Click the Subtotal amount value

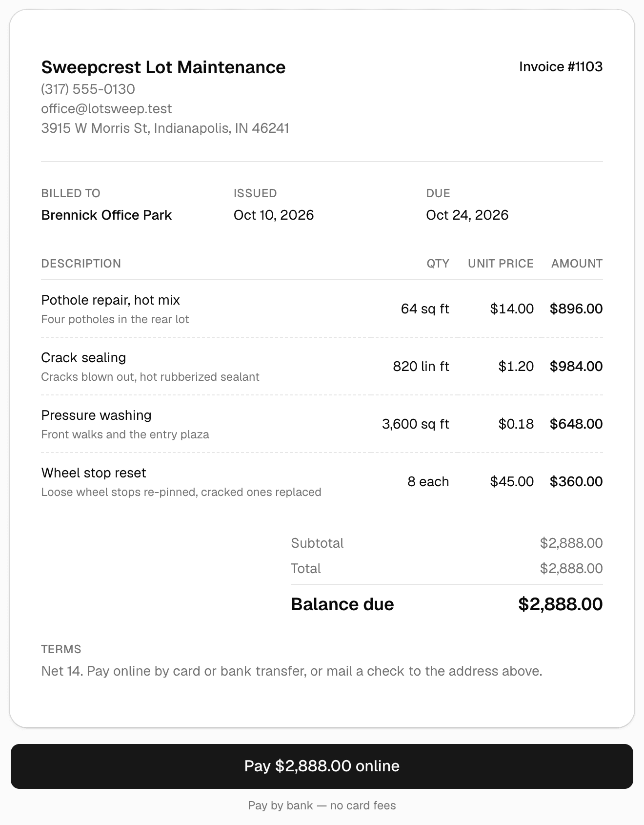pyautogui.click(x=571, y=543)
